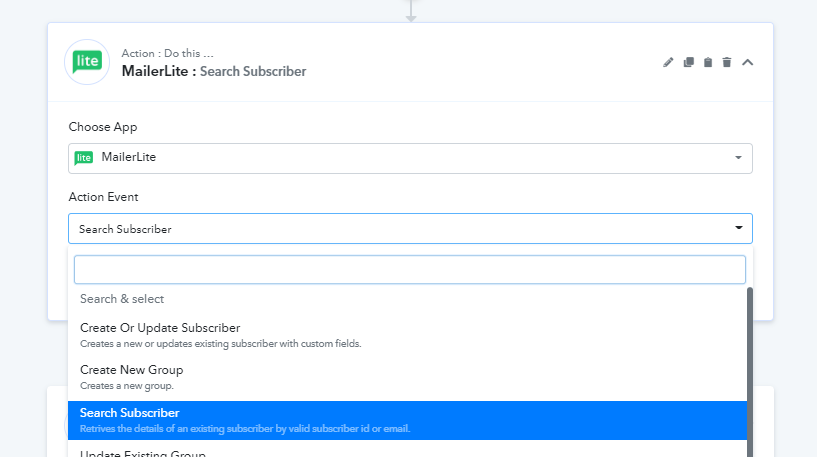Choose highlighted Search Subscriber option
The height and width of the screenshot is (457, 817).
pyautogui.click(x=407, y=420)
